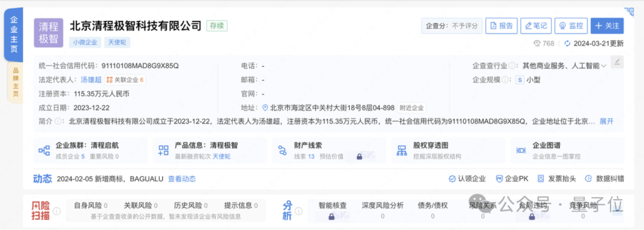This screenshot has width=644, height=230.
Task: Click the 企业规模 info icon
Action: pyautogui.click(x=504, y=80)
